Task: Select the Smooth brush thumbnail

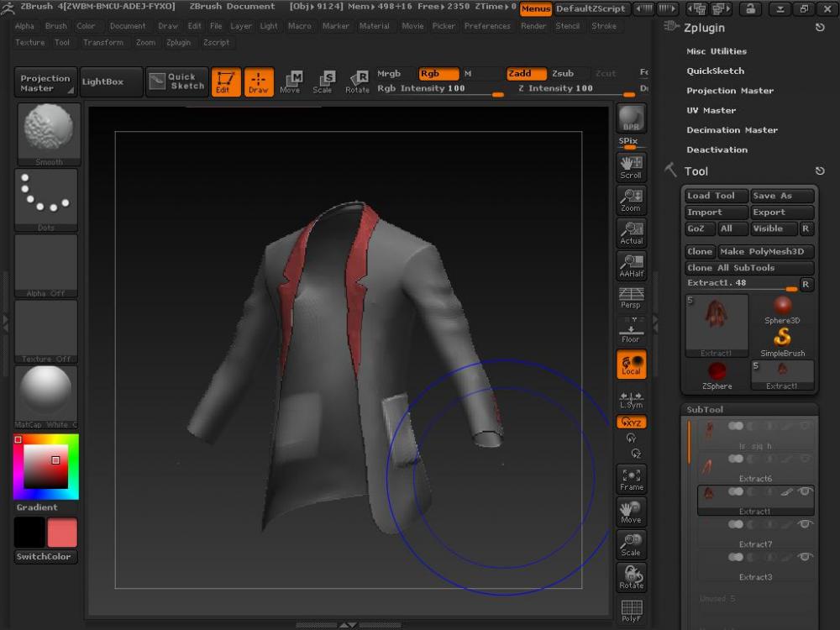Action: pos(48,133)
